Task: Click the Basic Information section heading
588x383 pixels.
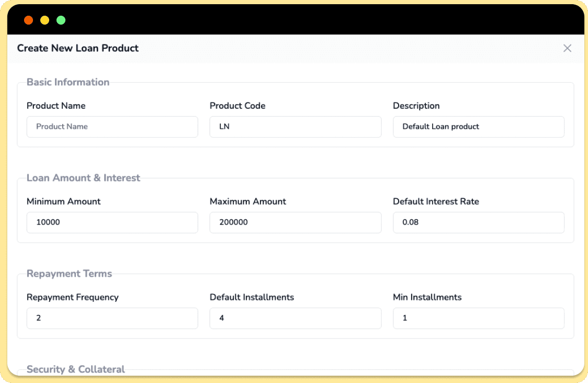Action: [x=68, y=82]
